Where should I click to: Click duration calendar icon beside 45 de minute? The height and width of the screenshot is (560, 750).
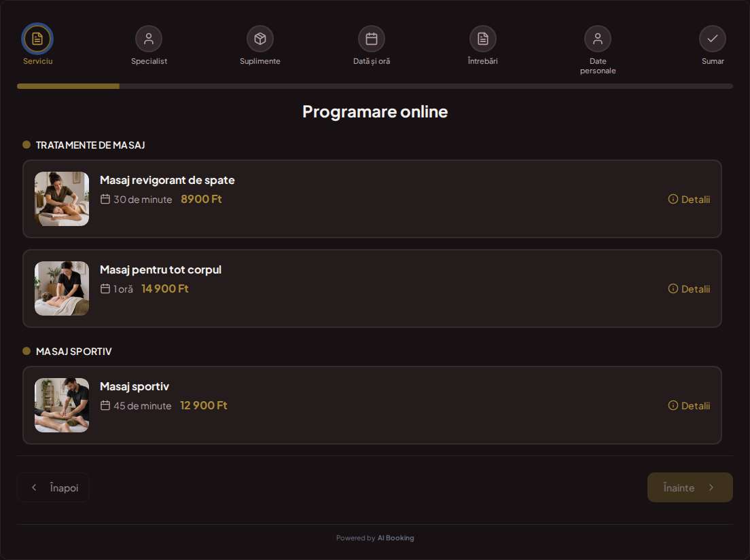click(105, 406)
